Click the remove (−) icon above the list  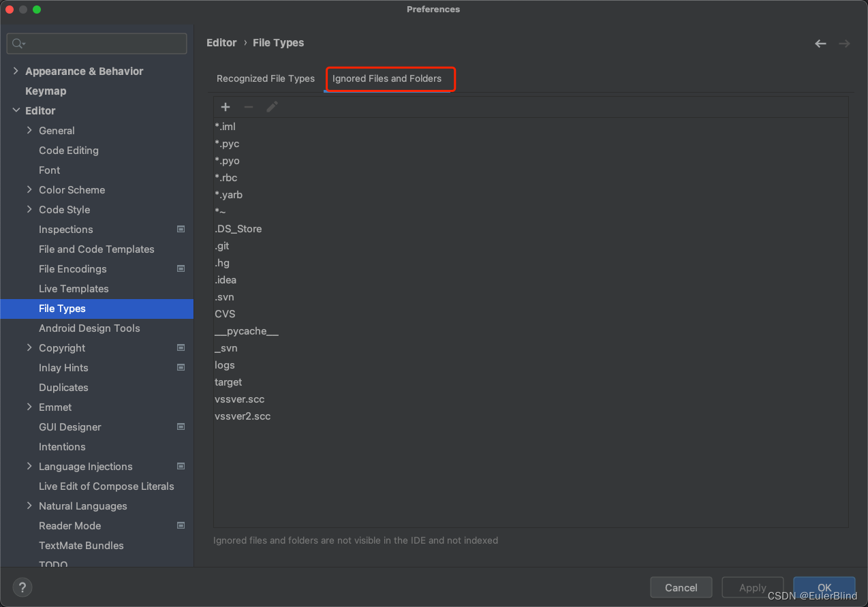click(249, 107)
